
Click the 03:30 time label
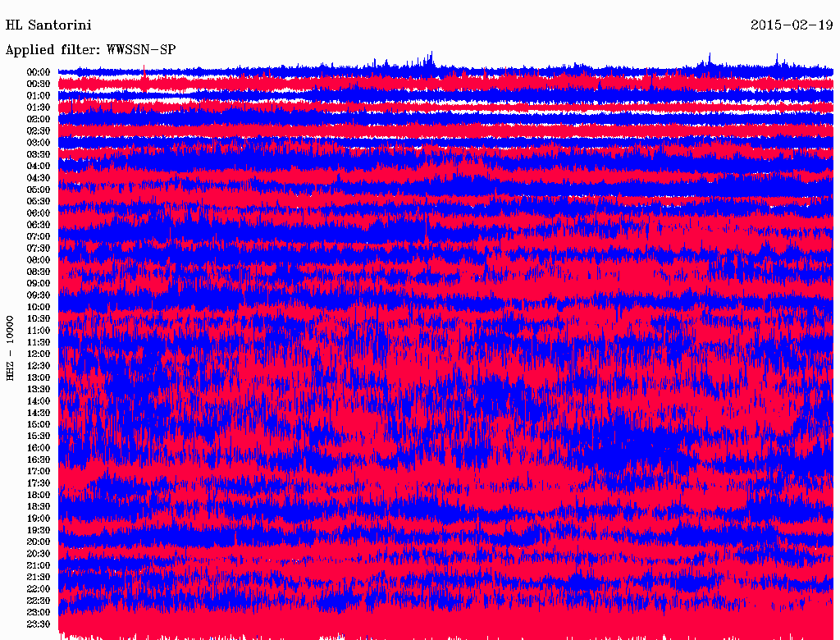[38, 154]
